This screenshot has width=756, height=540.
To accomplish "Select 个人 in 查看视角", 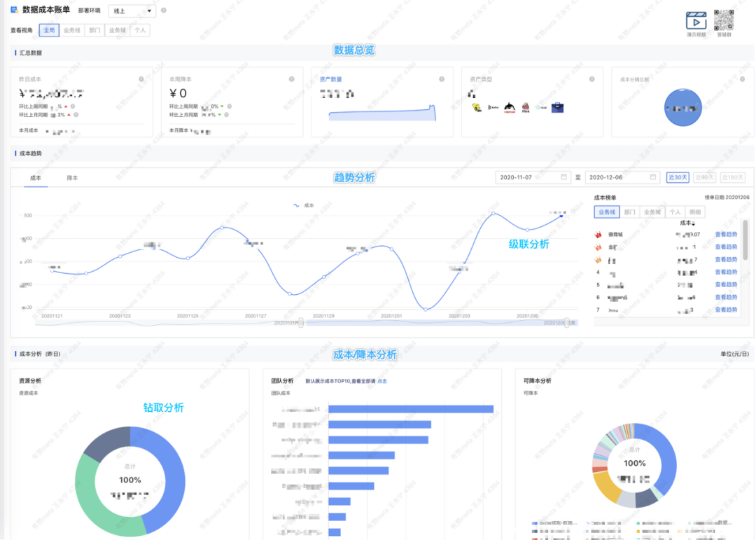I will point(140,30).
